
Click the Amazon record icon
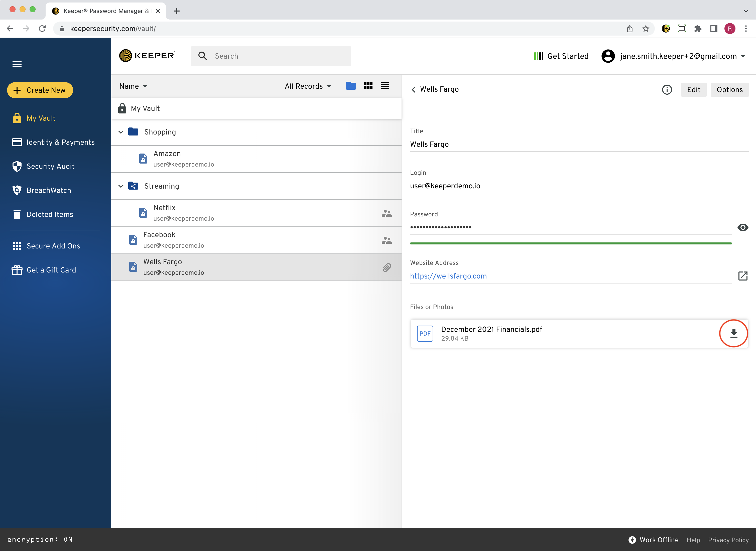point(143,159)
